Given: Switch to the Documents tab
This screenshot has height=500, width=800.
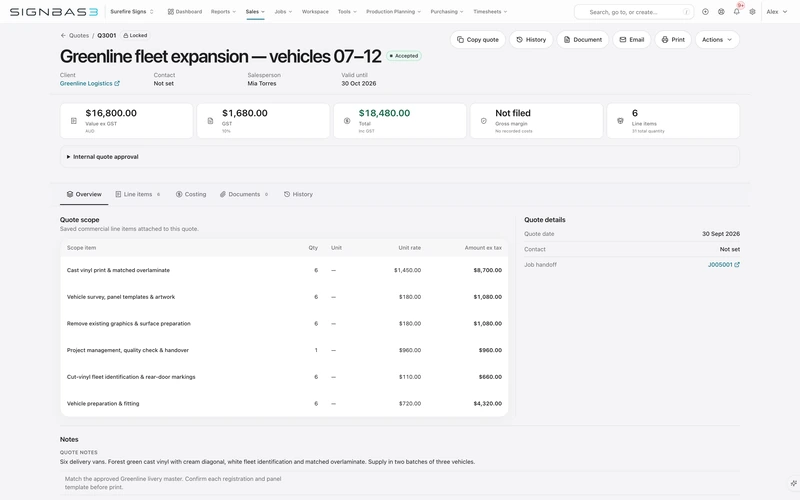Looking at the screenshot, I should [244, 194].
